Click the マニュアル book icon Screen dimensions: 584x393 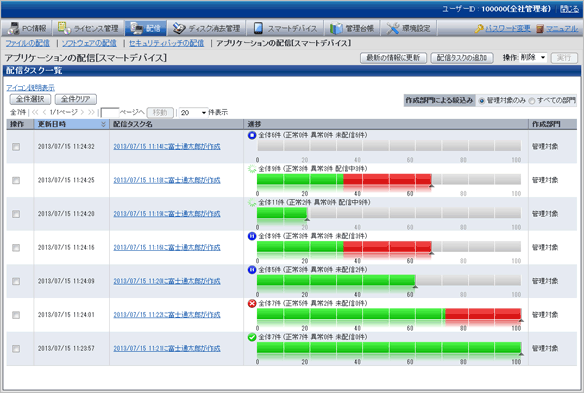(x=540, y=29)
